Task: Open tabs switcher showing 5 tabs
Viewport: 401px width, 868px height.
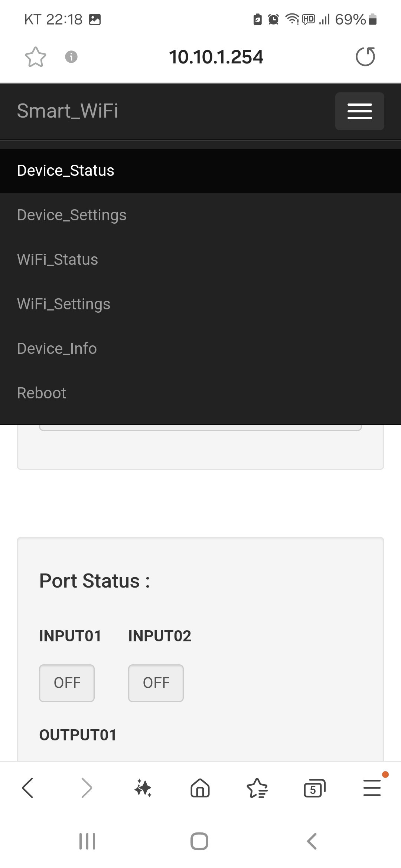Action: 314,788
